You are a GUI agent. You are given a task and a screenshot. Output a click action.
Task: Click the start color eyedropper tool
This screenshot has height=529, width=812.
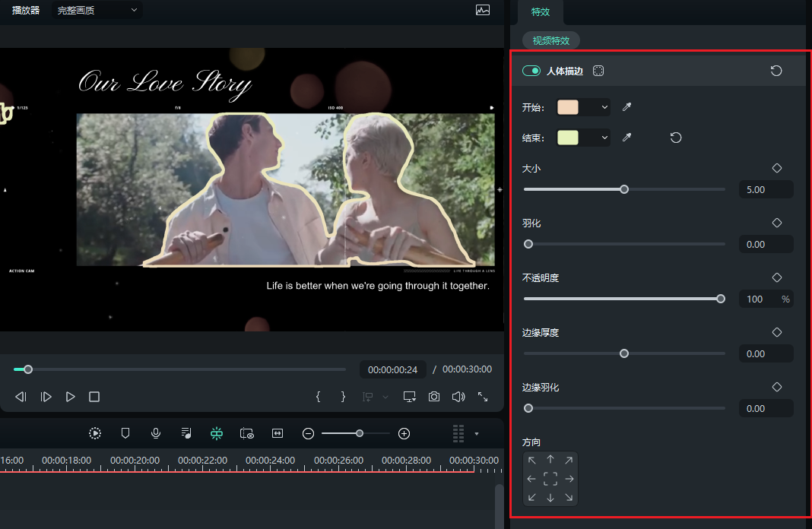pos(626,107)
